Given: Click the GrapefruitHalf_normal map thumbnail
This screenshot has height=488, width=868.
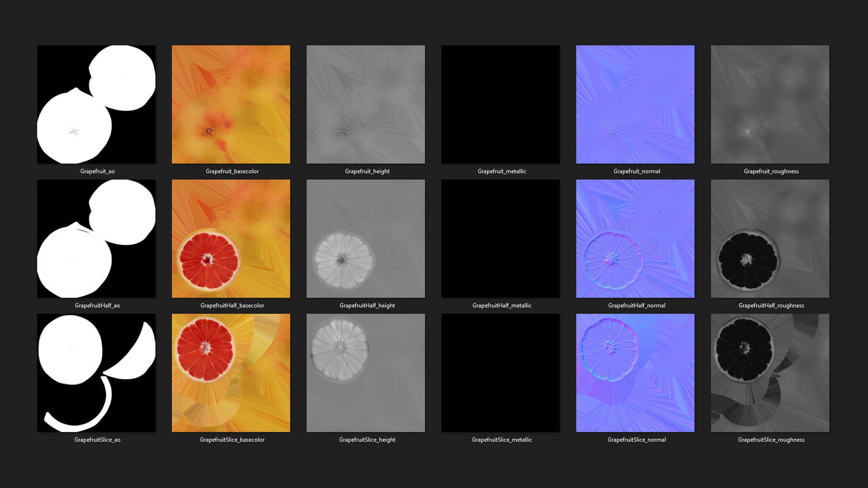Looking at the screenshot, I should coord(635,239).
